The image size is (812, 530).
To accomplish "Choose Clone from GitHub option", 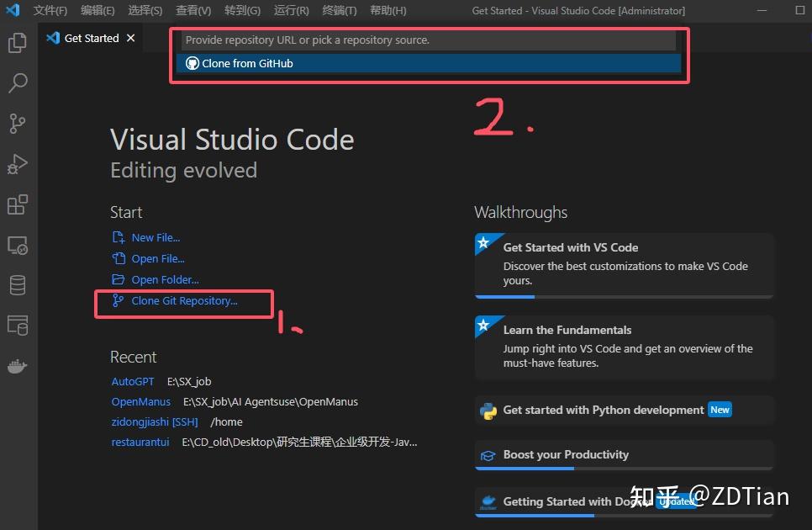I will tap(428, 63).
